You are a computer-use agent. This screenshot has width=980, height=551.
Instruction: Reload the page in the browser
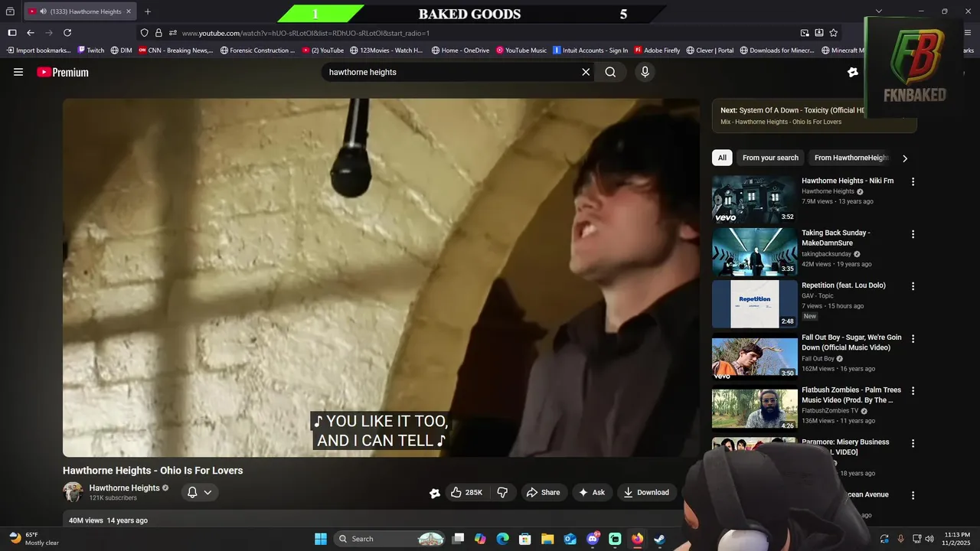tap(67, 33)
